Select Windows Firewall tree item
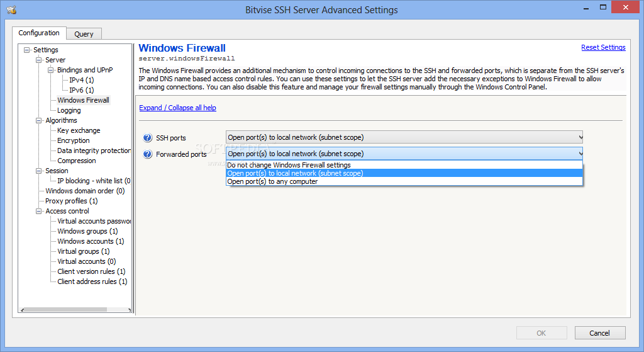644x352 pixels. 84,100
